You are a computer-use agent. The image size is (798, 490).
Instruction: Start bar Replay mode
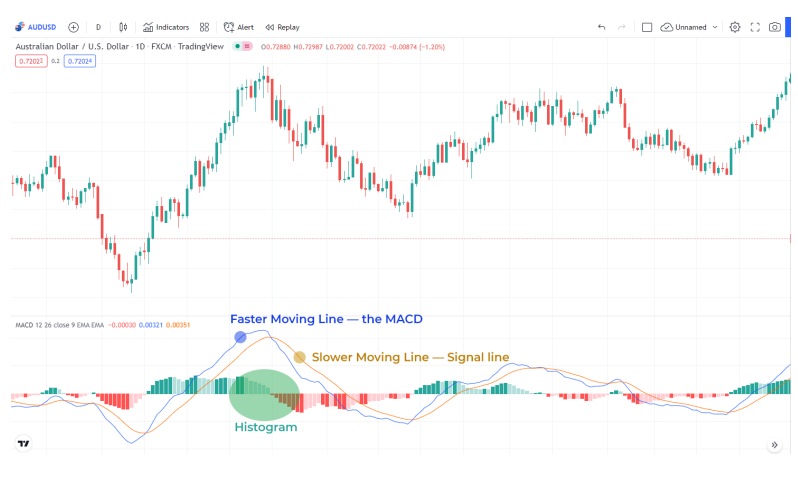click(x=282, y=27)
